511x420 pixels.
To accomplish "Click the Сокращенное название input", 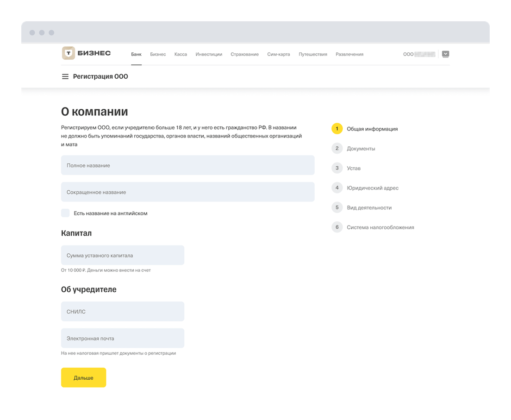I will [x=187, y=192].
